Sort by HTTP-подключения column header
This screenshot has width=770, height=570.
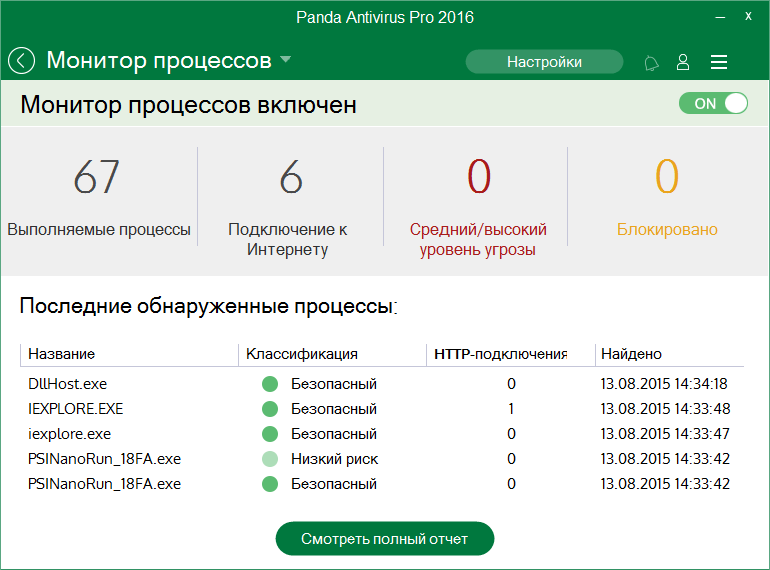click(x=501, y=354)
